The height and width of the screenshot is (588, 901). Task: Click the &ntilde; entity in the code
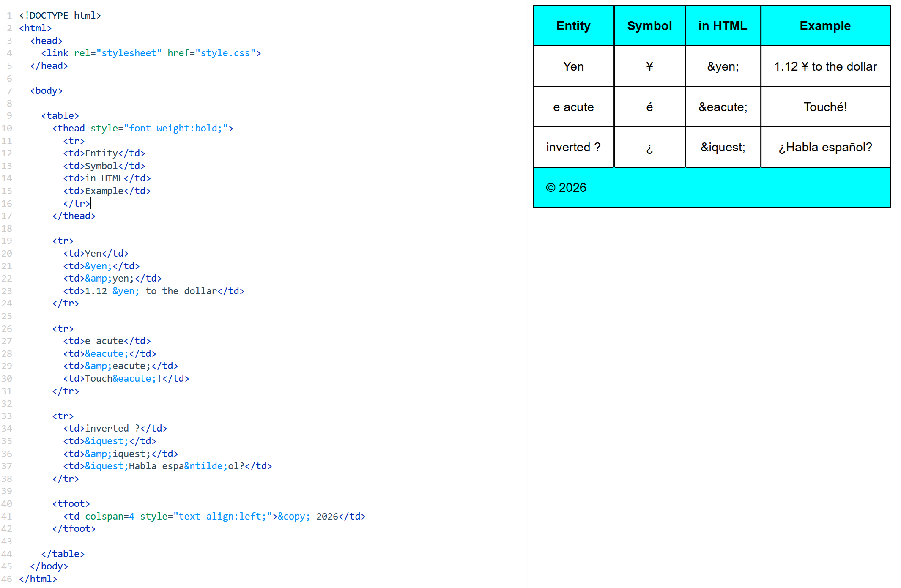(x=205, y=466)
